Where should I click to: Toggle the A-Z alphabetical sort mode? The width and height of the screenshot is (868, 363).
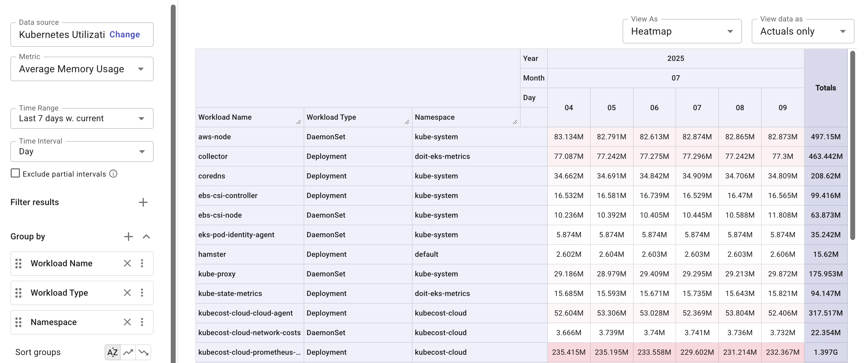tap(112, 352)
